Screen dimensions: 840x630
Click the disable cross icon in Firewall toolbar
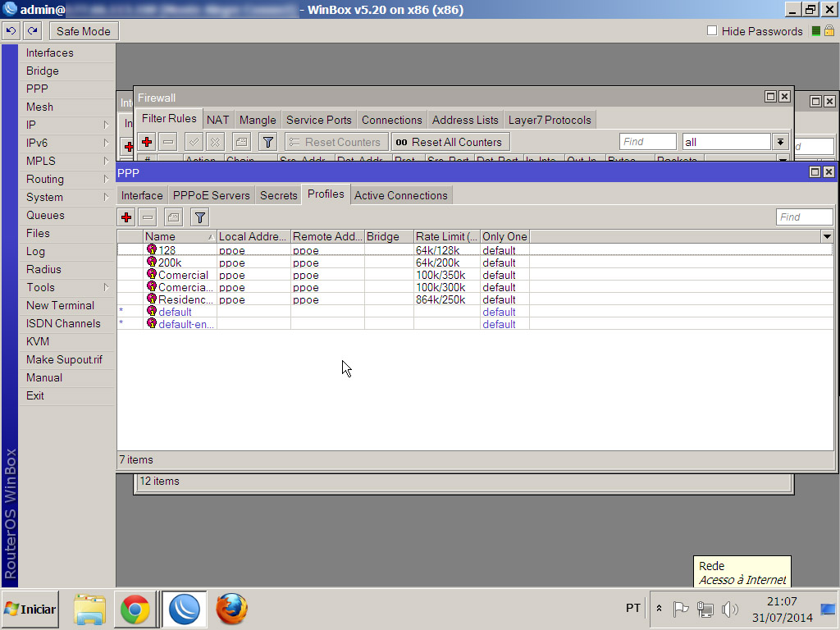[216, 142]
